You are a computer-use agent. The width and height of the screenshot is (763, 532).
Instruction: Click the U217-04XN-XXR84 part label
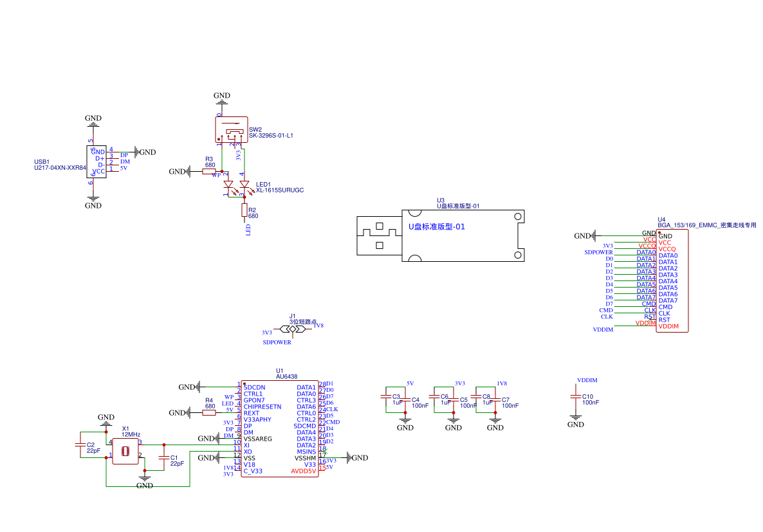click(60, 167)
